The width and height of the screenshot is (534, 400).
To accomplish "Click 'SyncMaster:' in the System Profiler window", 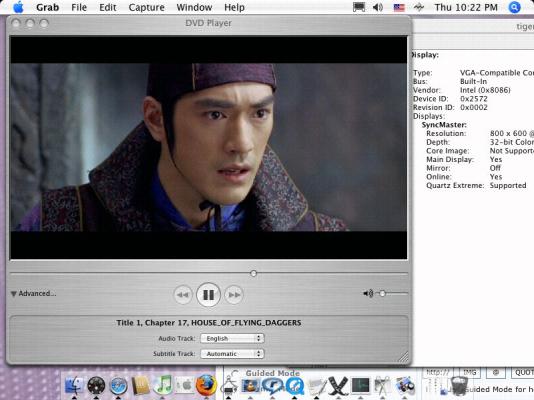I will pyautogui.click(x=444, y=125).
